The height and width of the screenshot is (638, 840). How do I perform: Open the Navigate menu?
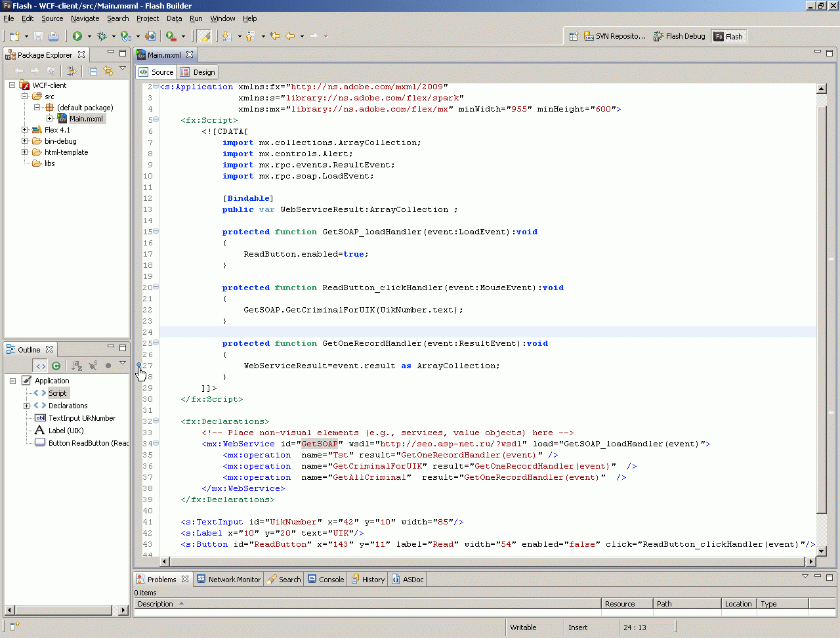point(85,18)
